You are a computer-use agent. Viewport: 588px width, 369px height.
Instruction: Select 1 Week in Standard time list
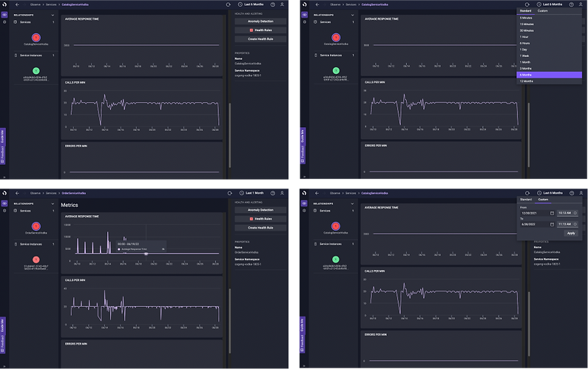549,56
